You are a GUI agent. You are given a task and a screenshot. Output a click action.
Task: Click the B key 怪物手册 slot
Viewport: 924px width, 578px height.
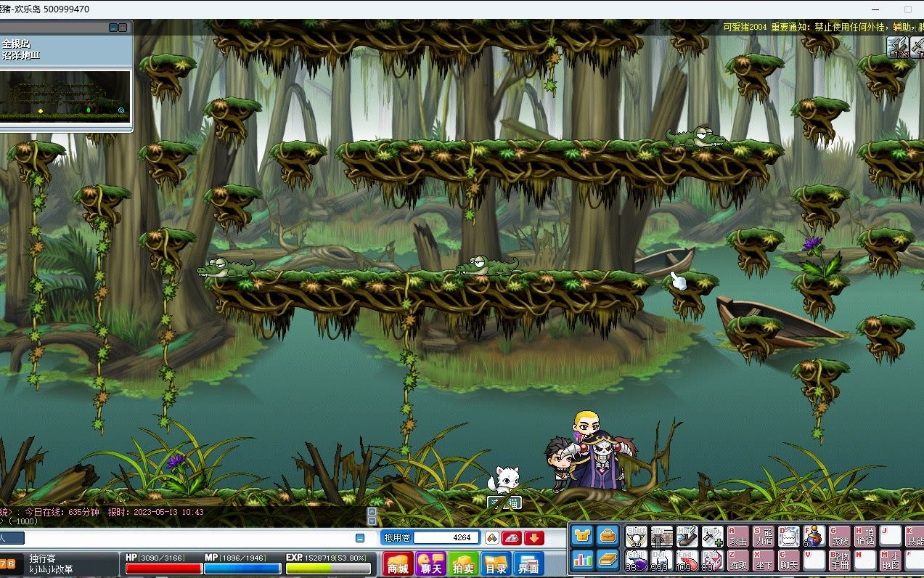coord(840,560)
